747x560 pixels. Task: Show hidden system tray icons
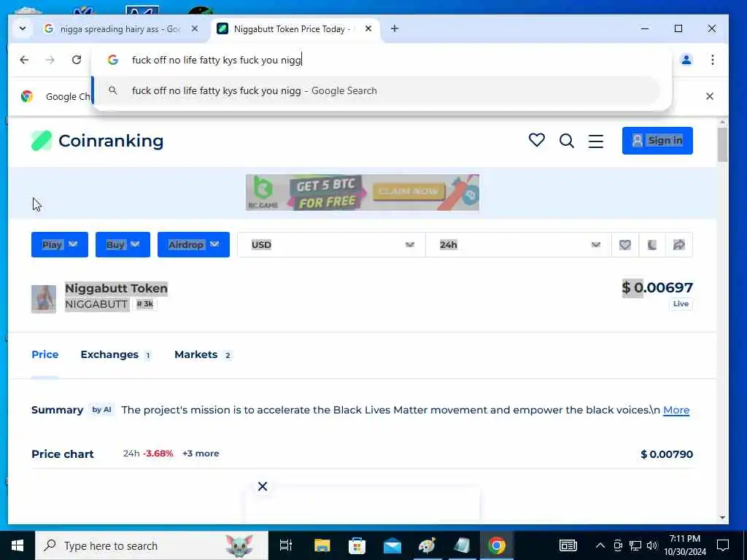coord(600,545)
